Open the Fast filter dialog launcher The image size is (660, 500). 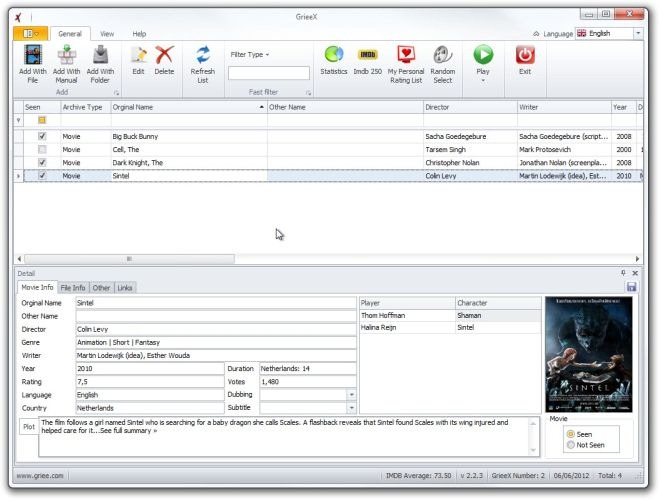(309, 93)
